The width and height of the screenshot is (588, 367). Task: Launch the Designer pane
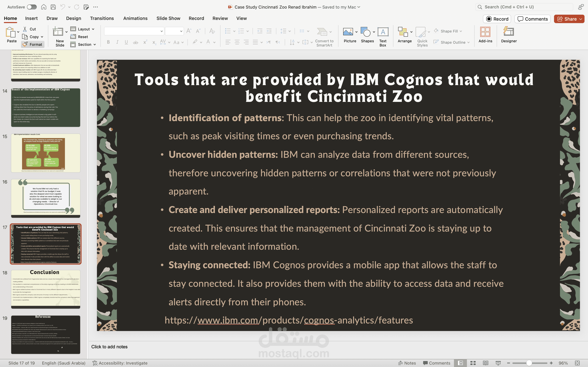[509, 35]
